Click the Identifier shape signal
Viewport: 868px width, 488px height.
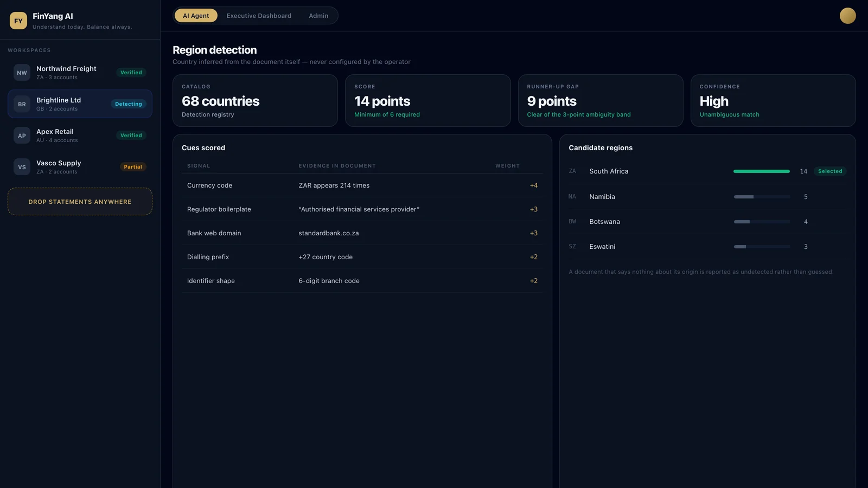(x=211, y=281)
